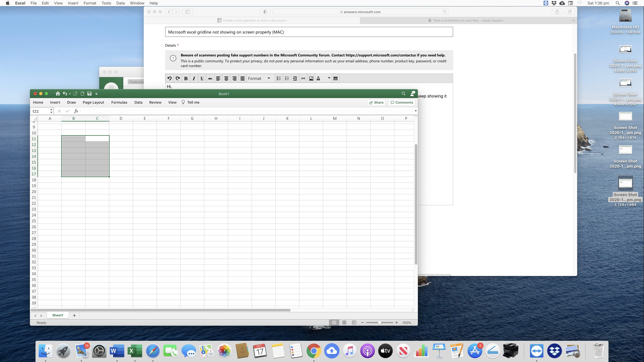Click the Save icon in Excel's quick access toolbar
The height and width of the screenshot is (362, 644).
[89, 94]
